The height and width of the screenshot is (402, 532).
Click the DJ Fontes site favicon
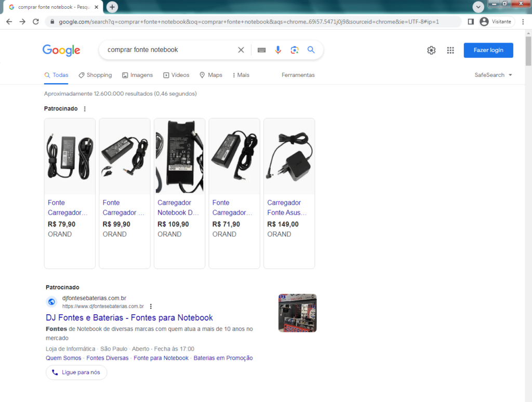pos(51,302)
